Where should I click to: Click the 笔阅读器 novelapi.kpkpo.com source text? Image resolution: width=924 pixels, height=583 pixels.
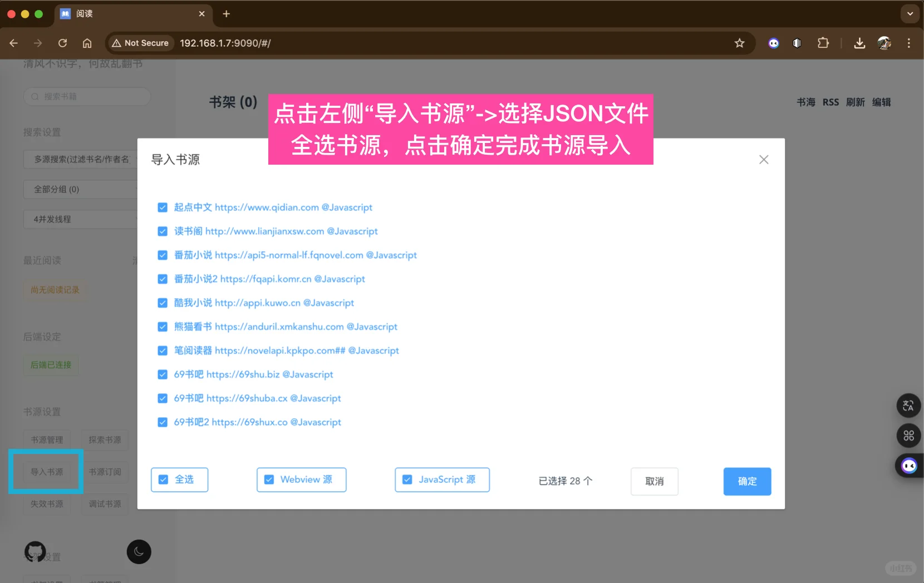(286, 351)
